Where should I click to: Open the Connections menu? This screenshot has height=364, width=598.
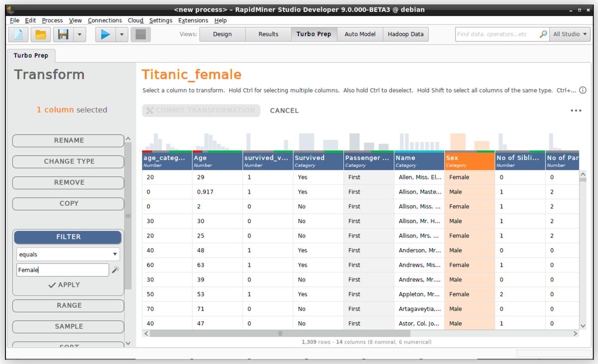point(105,20)
